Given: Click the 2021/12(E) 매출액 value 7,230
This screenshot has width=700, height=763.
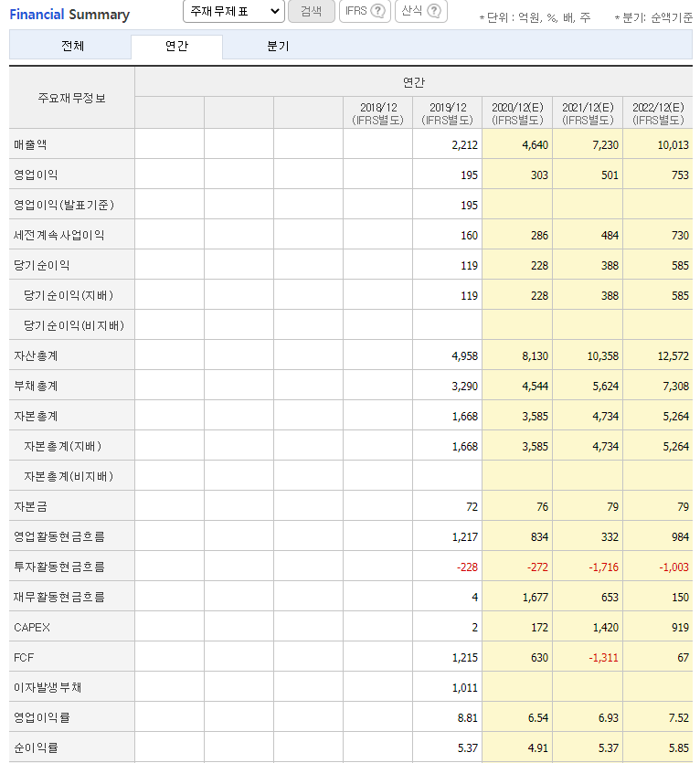Looking at the screenshot, I should click(605, 145).
